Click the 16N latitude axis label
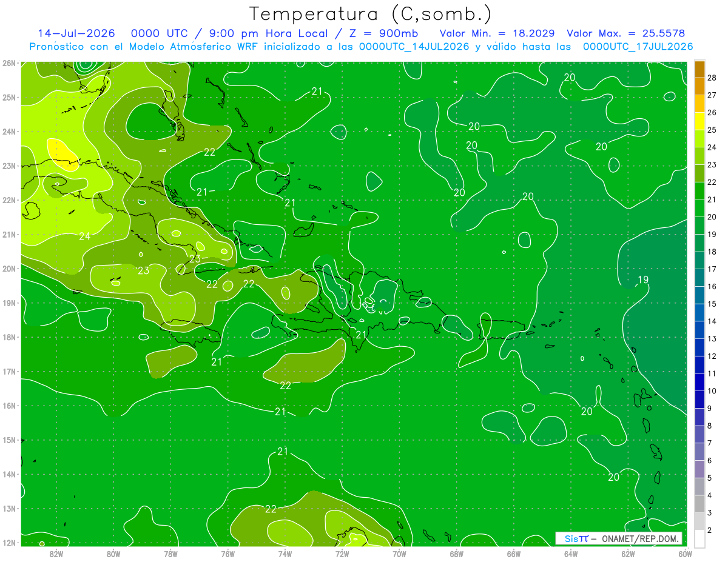 pos(8,406)
